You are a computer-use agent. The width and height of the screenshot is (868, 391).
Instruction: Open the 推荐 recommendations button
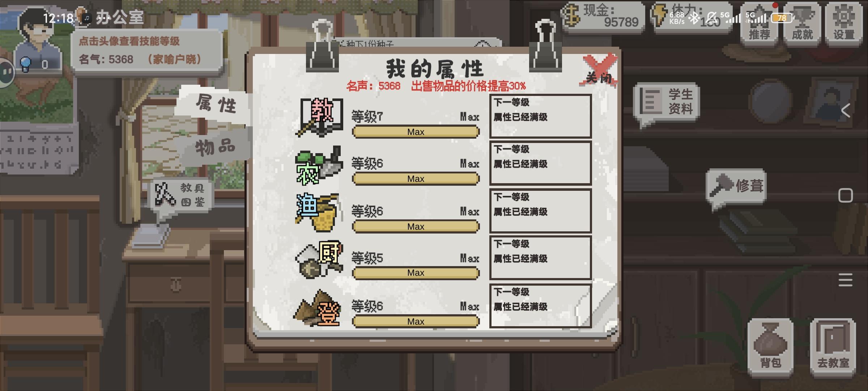point(759,24)
